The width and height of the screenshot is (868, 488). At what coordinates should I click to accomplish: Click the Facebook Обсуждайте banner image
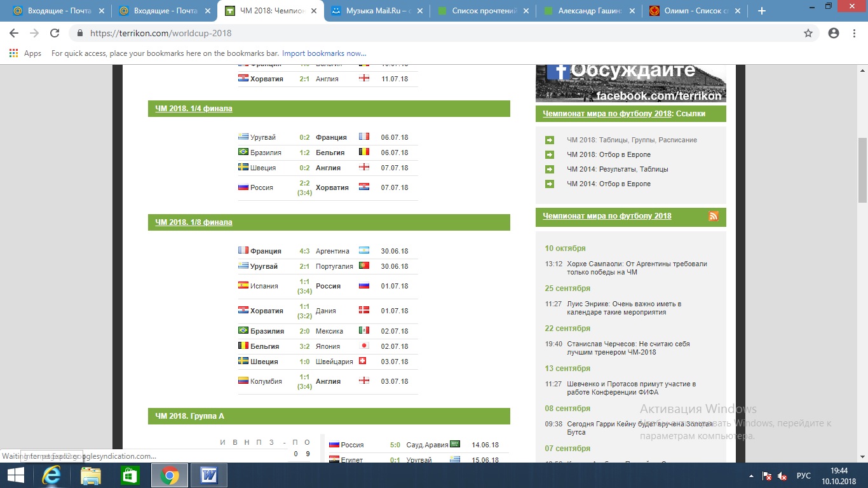point(631,83)
